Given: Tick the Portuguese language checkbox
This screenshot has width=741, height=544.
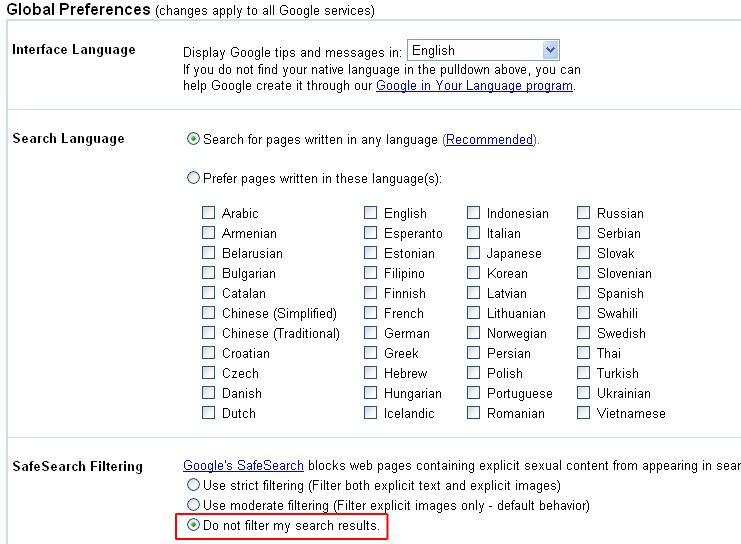Looking at the screenshot, I should pyautogui.click(x=474, y=393).
